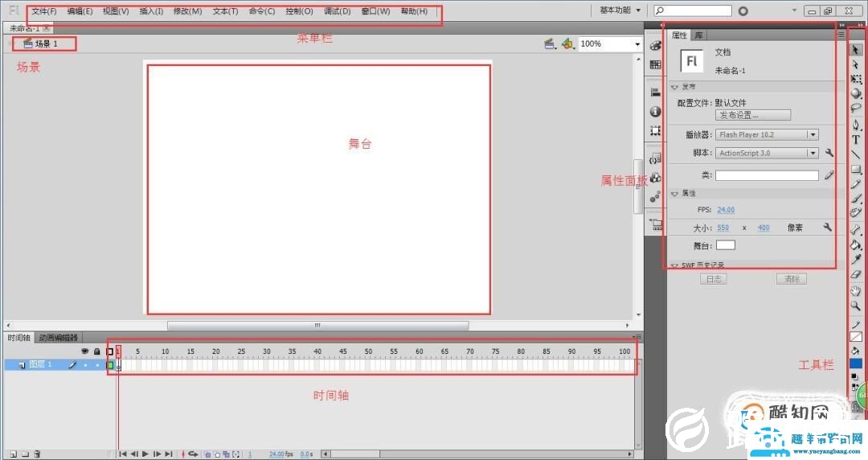Select the Eyedropper tool

point(856,259)
